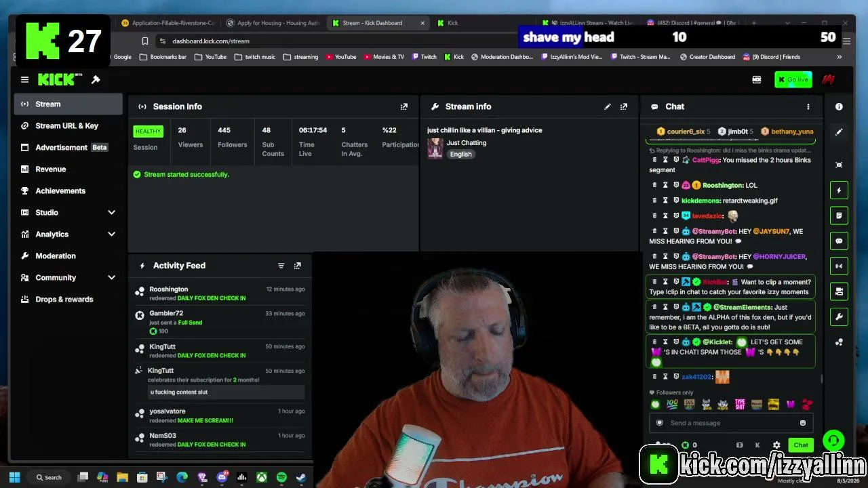Open the streaming bookmarks folder
The image size is (868, 488).
point(300,57)
